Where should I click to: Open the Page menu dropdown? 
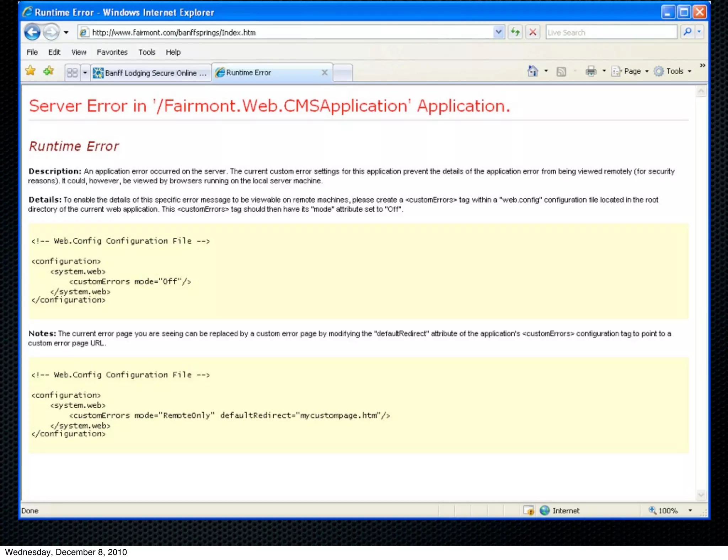click(632, 71)
